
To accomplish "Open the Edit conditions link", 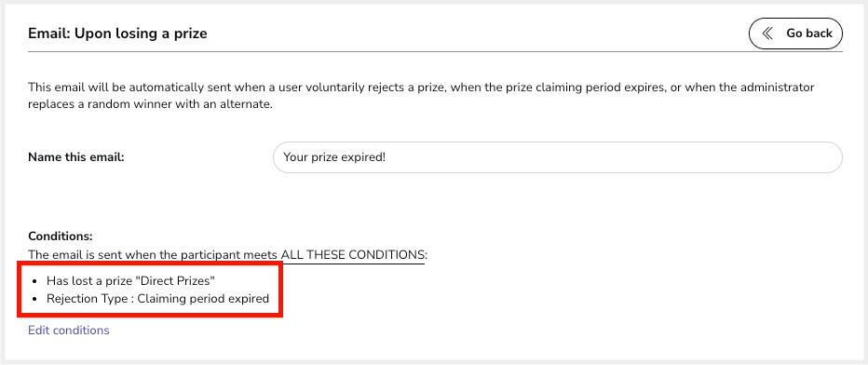I will click(x=69, y=331).
